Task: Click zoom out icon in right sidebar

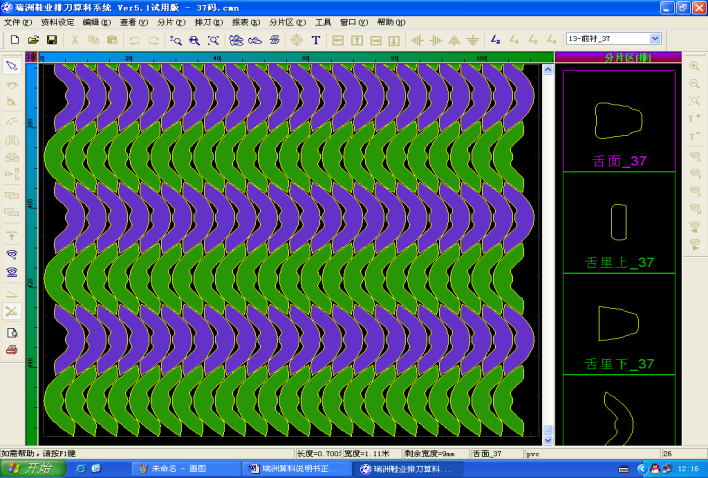Action: click(694, 84)
